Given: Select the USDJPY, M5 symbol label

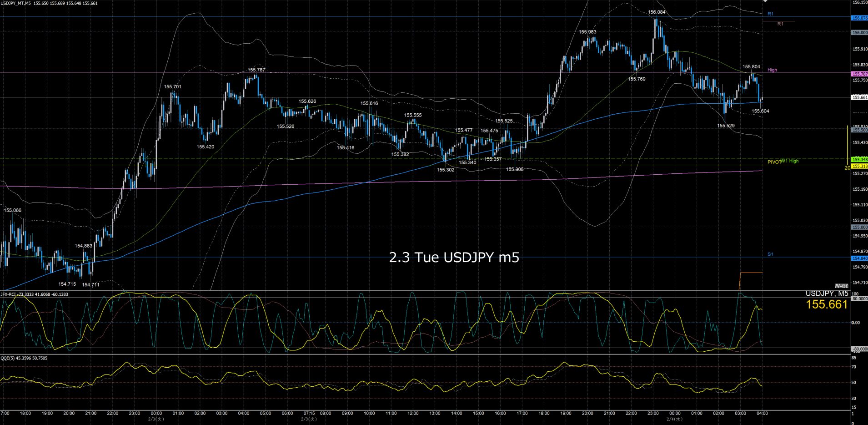Looking at the screenshot, I should (827, 294).
